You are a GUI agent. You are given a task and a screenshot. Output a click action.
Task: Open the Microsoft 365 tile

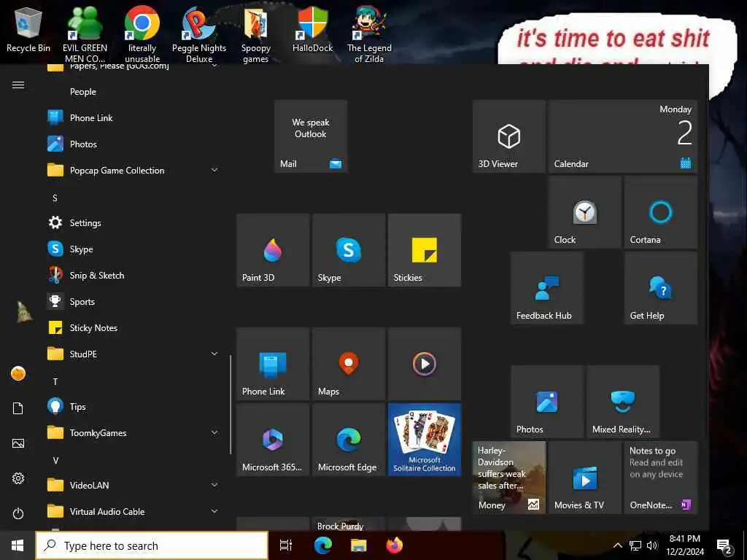click(273, 440)
